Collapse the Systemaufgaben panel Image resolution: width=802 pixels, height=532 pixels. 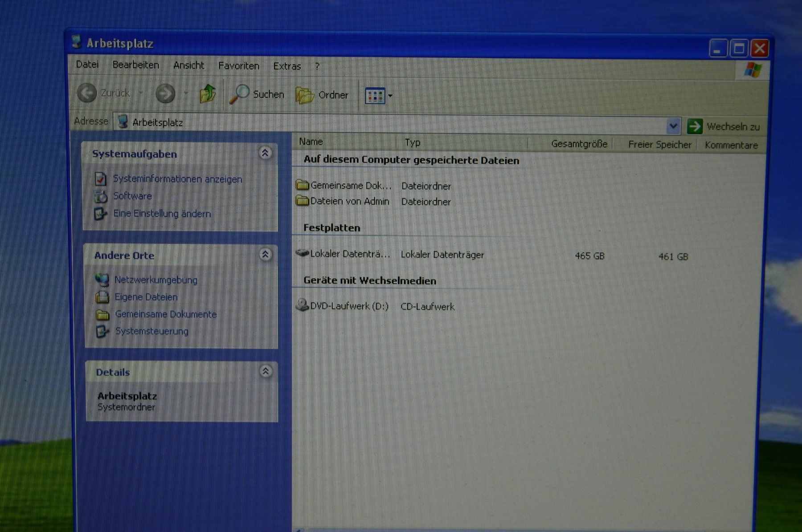pos(265,153)
